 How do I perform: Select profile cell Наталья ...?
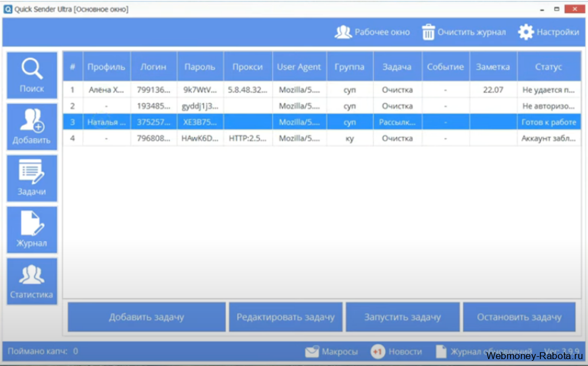[106, 122]
